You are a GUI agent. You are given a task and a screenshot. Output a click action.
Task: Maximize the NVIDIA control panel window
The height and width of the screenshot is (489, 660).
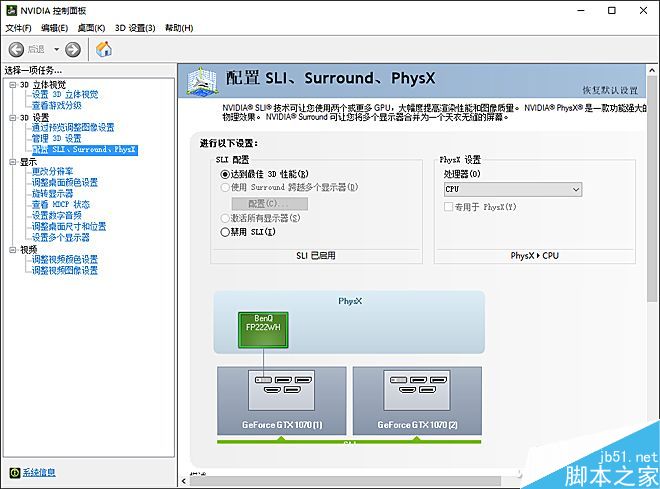click(x=612, y=11)
